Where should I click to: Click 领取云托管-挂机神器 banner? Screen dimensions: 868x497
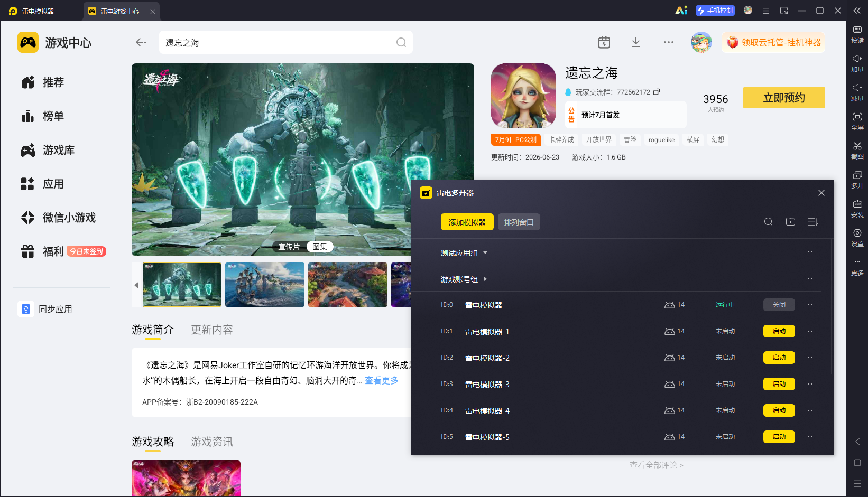(773, 42)
